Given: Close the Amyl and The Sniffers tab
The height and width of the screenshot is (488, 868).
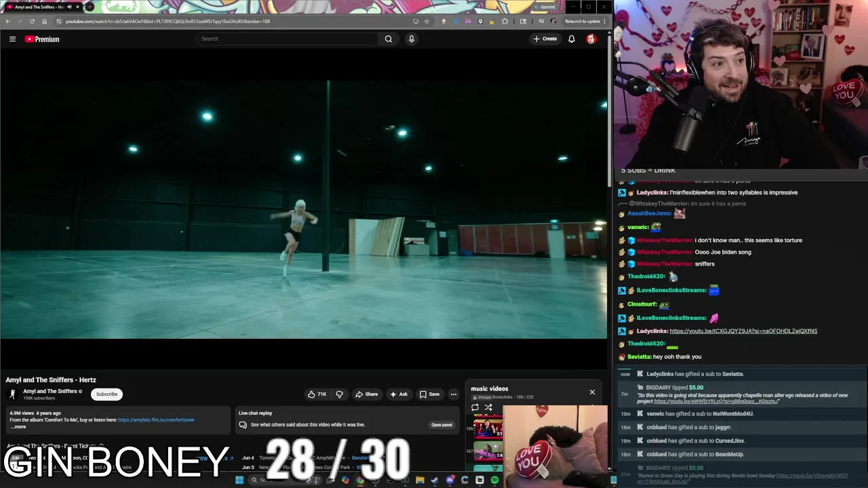Looking at the screenshot, I should (x=77, y=7).
